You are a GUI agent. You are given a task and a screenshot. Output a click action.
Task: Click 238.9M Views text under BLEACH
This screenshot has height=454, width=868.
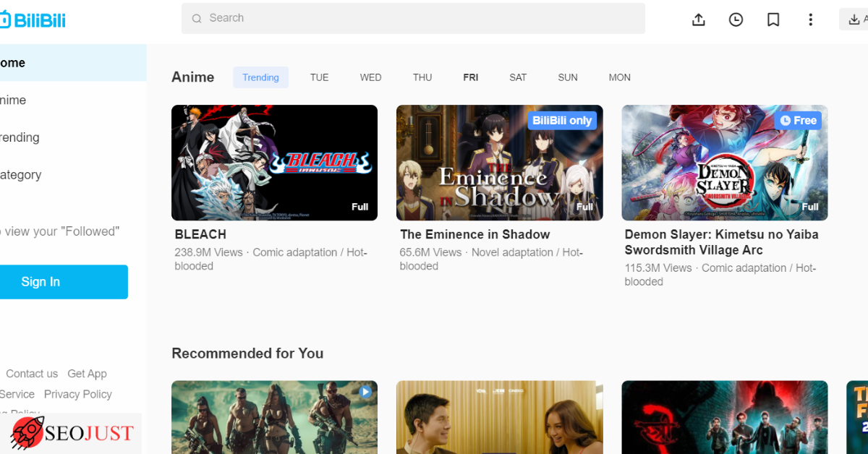(x=208, y=252)
